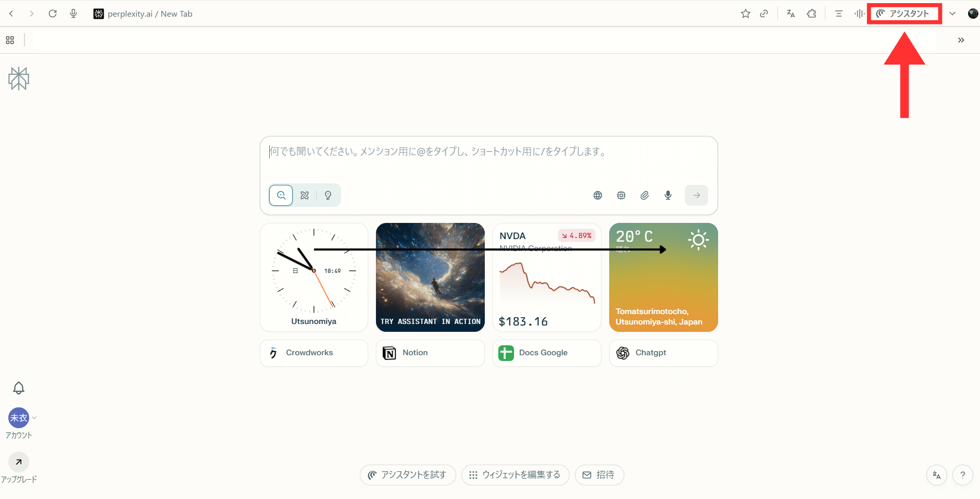The image size is (980, 499).
Task: Click the copy link icon in the address bar
Action: 764,14
